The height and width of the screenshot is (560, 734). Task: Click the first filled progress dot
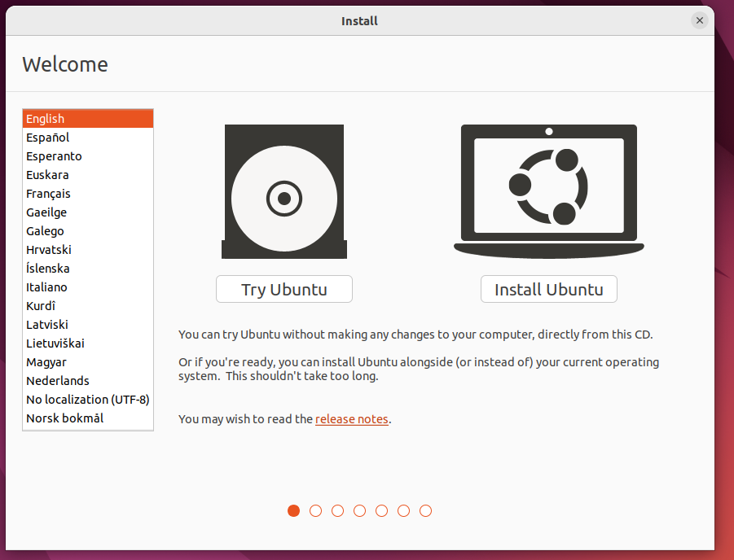tap(294, 511)
